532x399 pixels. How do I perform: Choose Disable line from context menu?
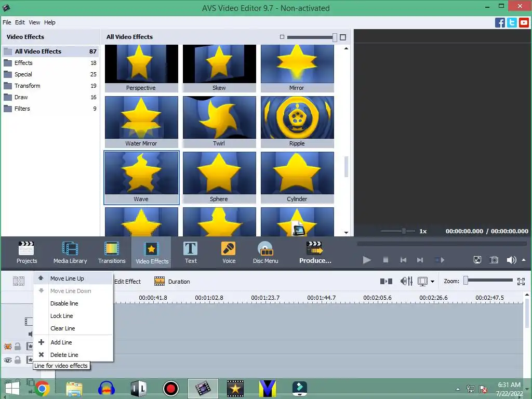click(73, 303)
